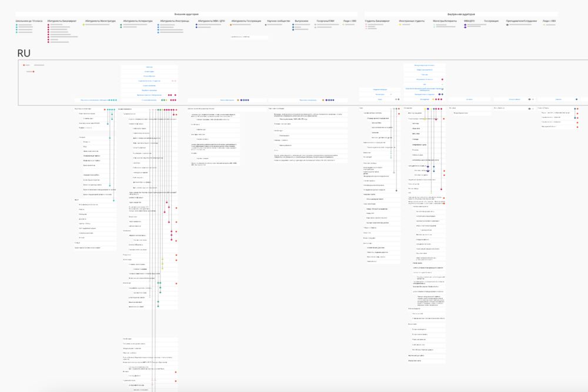Click the "Внешняя аудитория" header
Screen dimensions: 588x392
[186, 14]
